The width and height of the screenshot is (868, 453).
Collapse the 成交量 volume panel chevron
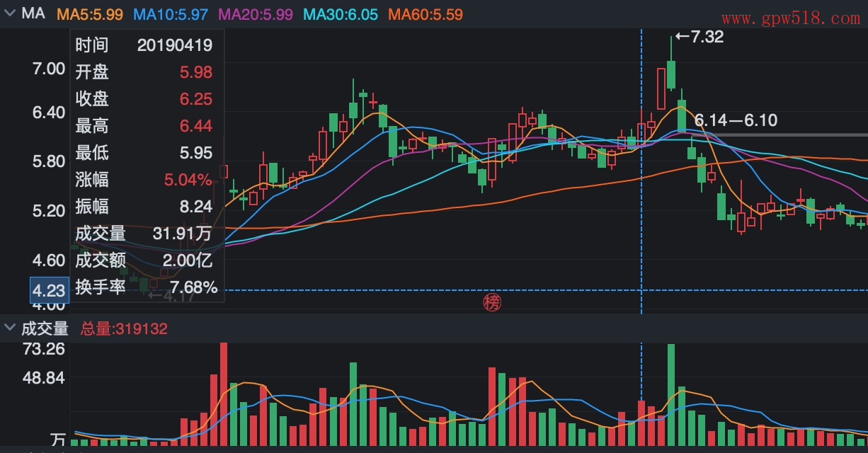(9, 328)
